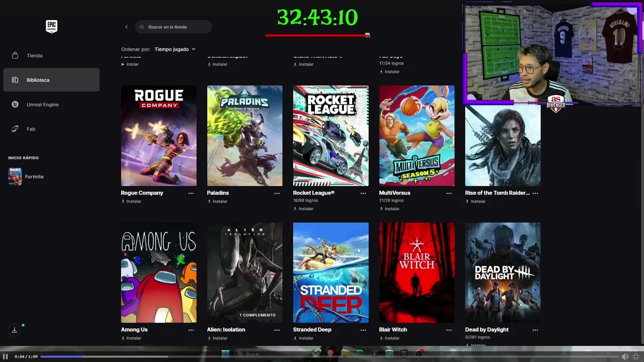Click Instalar under Blair Witch
The image size is (644, 362).
click(x=389, y=338)
